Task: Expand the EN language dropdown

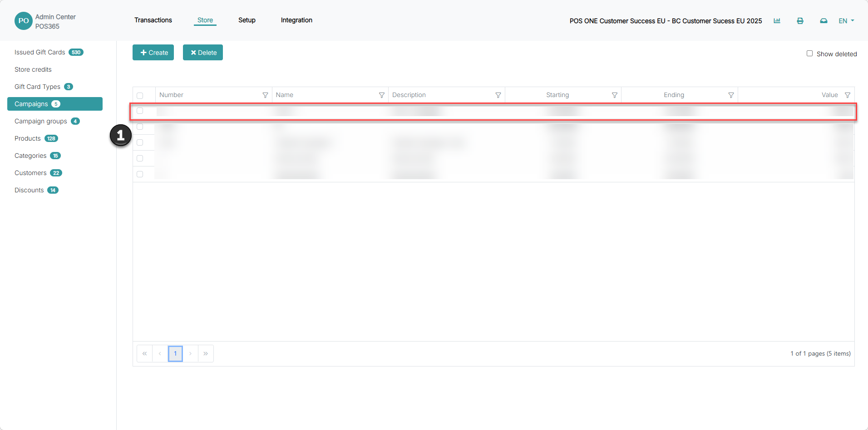Action: (x=846, y=21)
